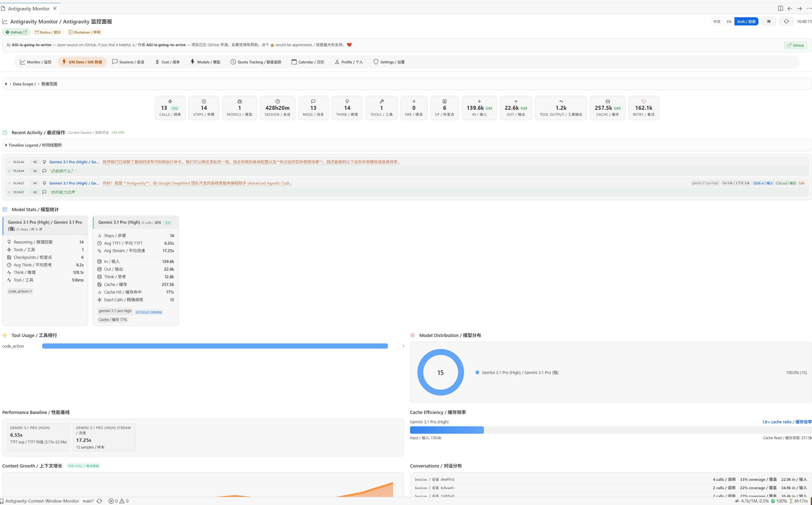Image resolution: width=812 pixels, height=505 pixels.
Task: Select the CALLS / 调用 stat card
Action: pyautogui.click(x=170, y=108)
